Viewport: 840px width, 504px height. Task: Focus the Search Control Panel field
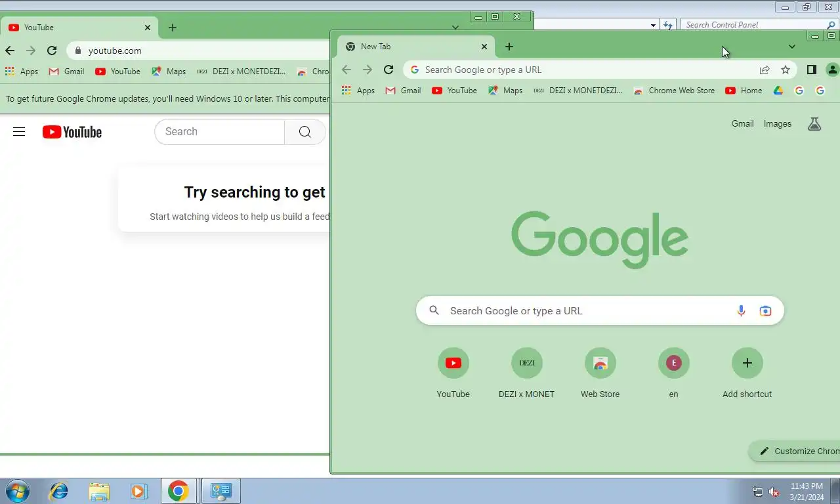tap(759, 25)
